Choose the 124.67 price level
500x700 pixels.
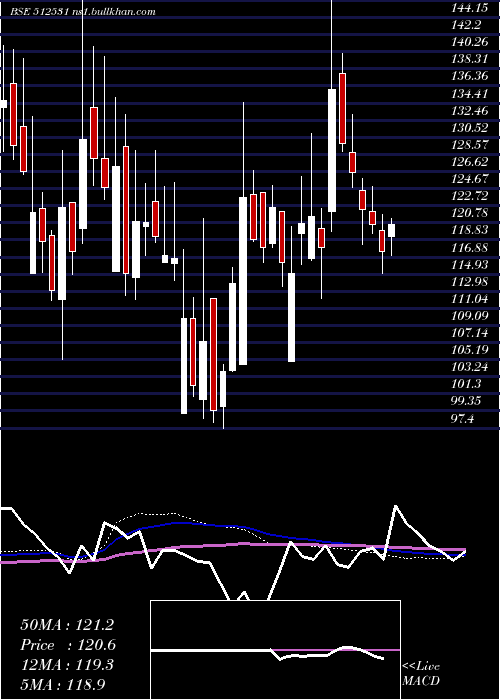(x=468, y=179)
